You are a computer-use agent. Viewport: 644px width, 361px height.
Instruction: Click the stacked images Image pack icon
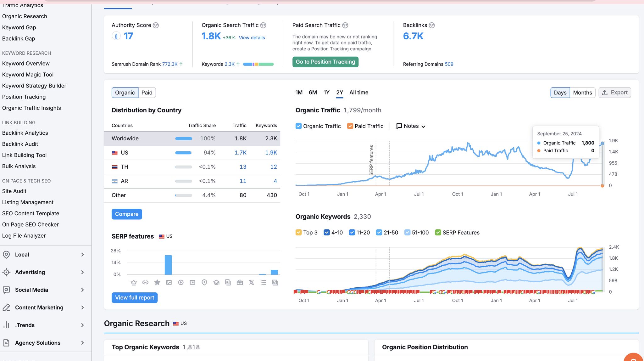pos(275,283)
